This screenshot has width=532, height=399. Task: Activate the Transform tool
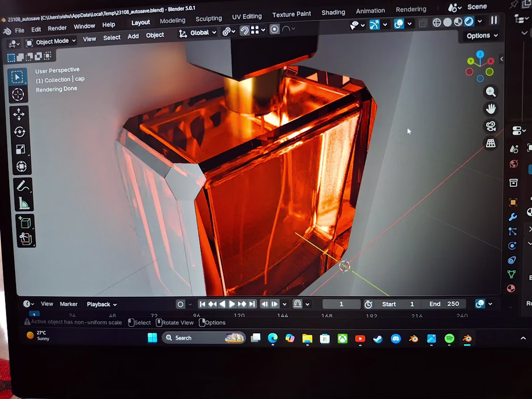click(21, 166)
